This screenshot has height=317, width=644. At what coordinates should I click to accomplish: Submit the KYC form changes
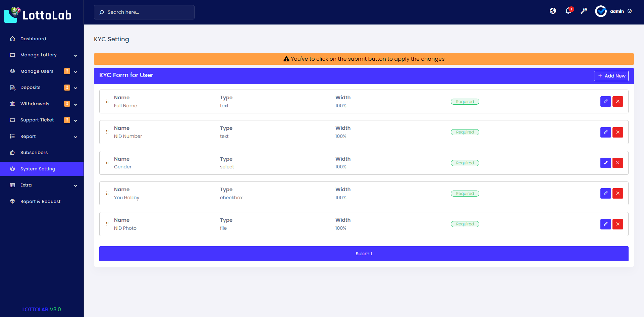[364, 254]
